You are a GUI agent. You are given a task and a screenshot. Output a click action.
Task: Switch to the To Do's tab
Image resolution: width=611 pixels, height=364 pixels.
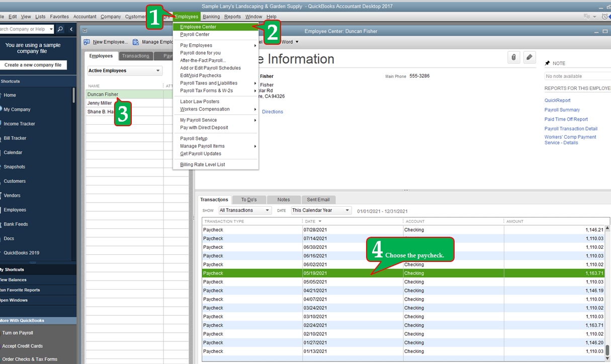[249, 200]
